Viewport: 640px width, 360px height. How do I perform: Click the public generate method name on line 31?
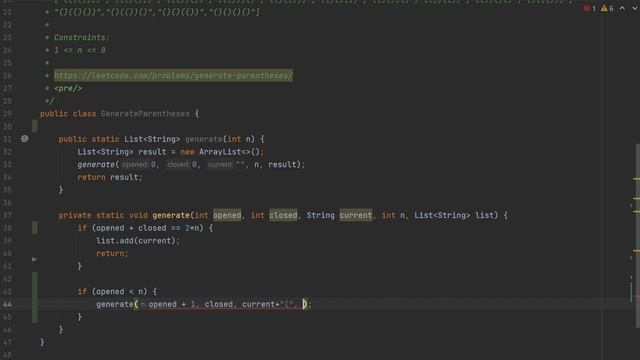[x=204, y=139]
